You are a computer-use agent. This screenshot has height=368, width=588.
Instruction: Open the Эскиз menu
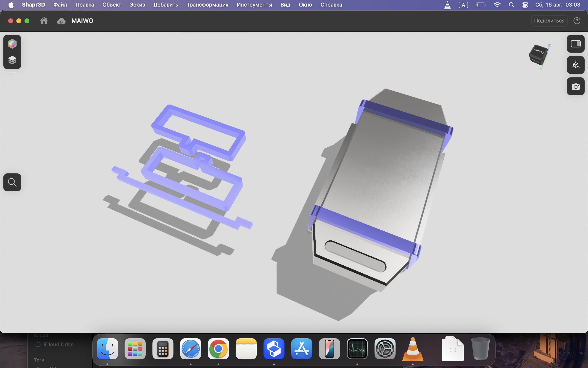pos(137,5)
